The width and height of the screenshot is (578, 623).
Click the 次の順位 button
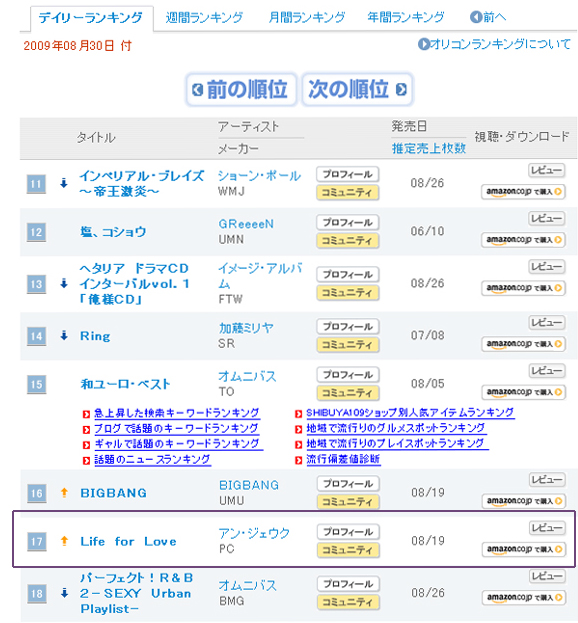[357, 89]
